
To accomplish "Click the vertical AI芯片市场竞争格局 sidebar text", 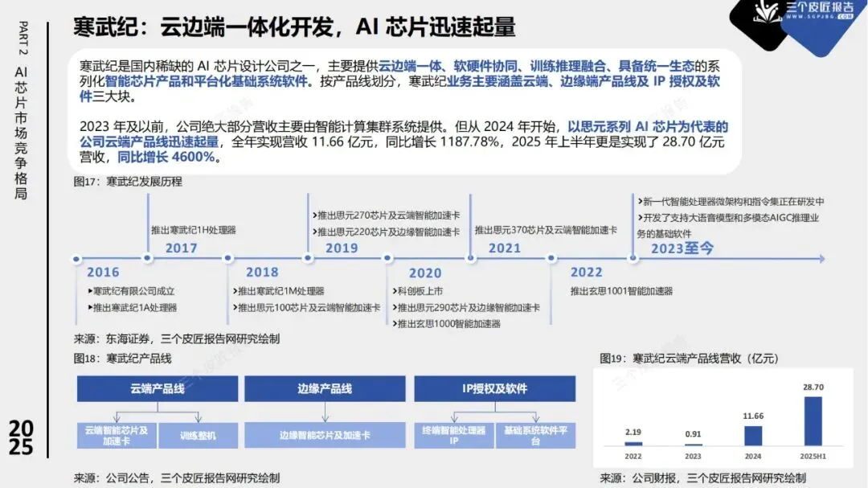I will coord(21,133).
